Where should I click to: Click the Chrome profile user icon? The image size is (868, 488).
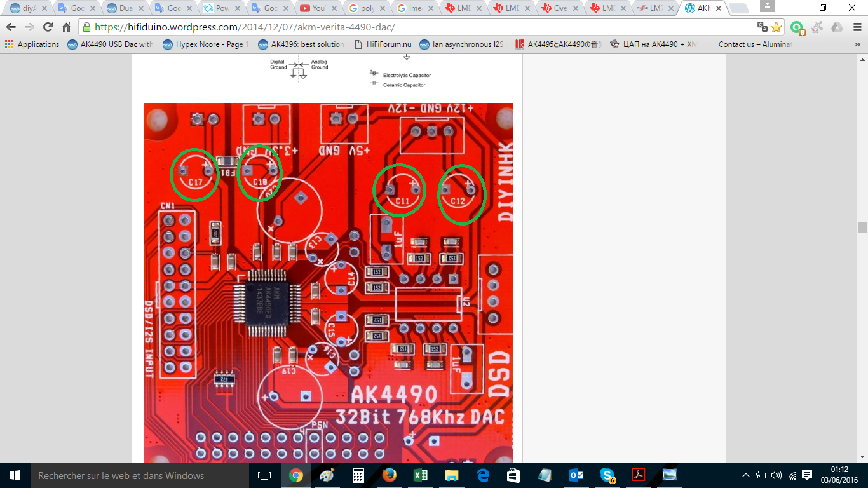pyautogui.click(x=768, y=6)
